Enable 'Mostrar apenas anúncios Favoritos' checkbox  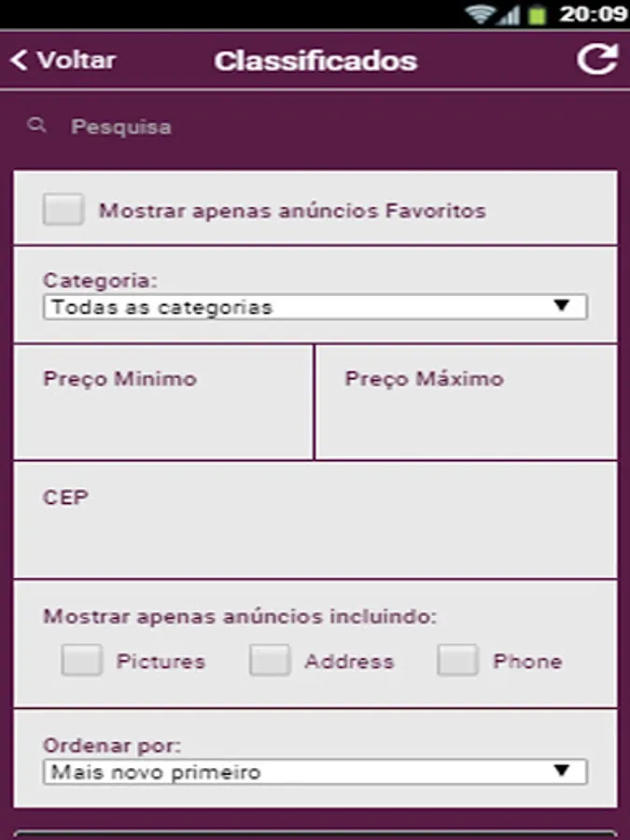pyautogui.click(x=63, y=210)
